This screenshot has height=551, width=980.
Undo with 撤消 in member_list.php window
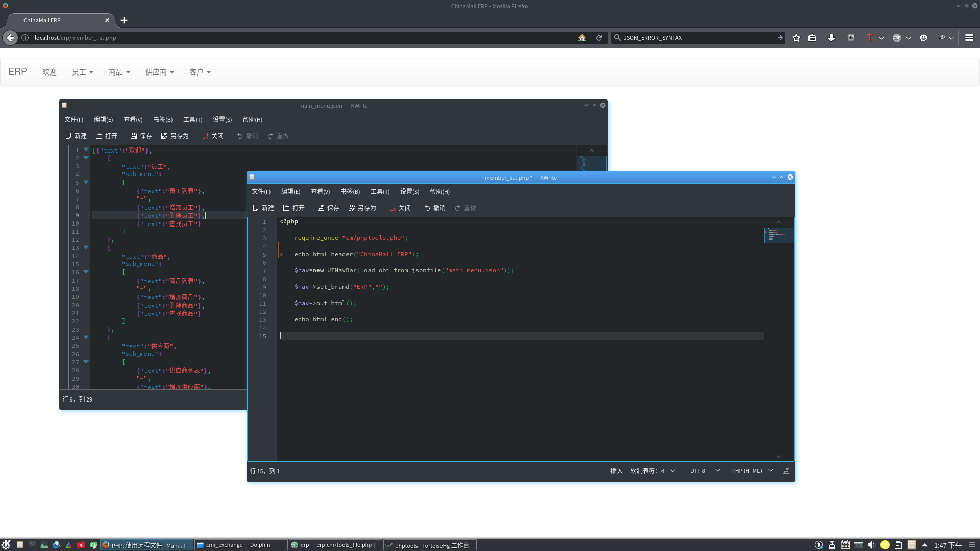point(435,208)
